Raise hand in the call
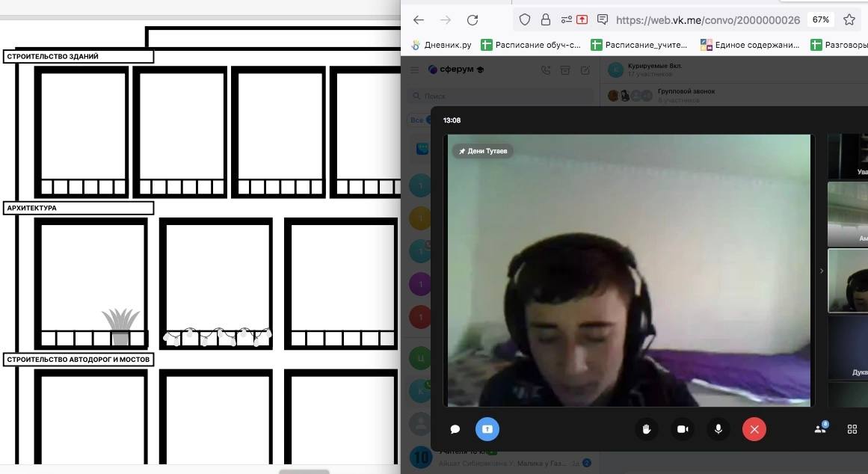868x474 pixels. click(x=647, y=429)
